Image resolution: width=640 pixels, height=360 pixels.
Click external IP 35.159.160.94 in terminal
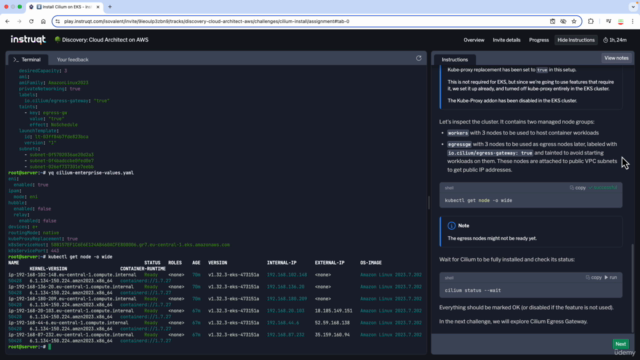[332, 335]
